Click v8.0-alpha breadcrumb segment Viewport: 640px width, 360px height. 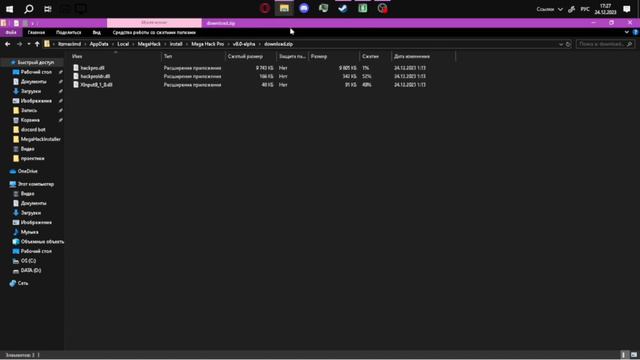click(x=244, y=44)
